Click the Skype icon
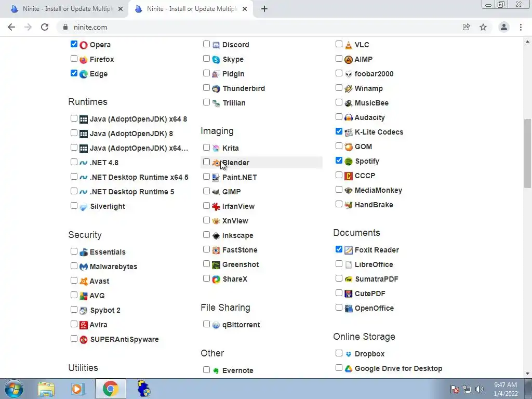The width and height of the screenshot is (532, 399). click(216, 60)
